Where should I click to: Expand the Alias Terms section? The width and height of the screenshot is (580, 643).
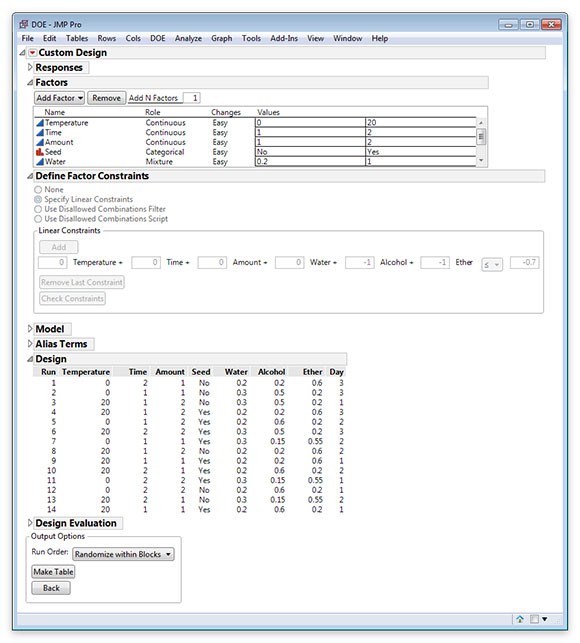tap(30, 344)
